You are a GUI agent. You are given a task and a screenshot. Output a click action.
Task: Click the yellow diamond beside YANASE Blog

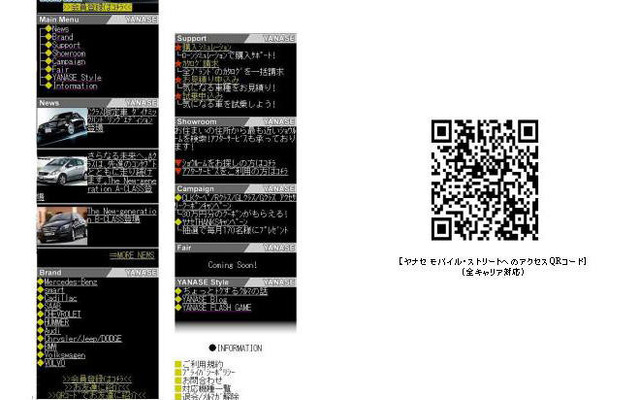pos(178,299)
